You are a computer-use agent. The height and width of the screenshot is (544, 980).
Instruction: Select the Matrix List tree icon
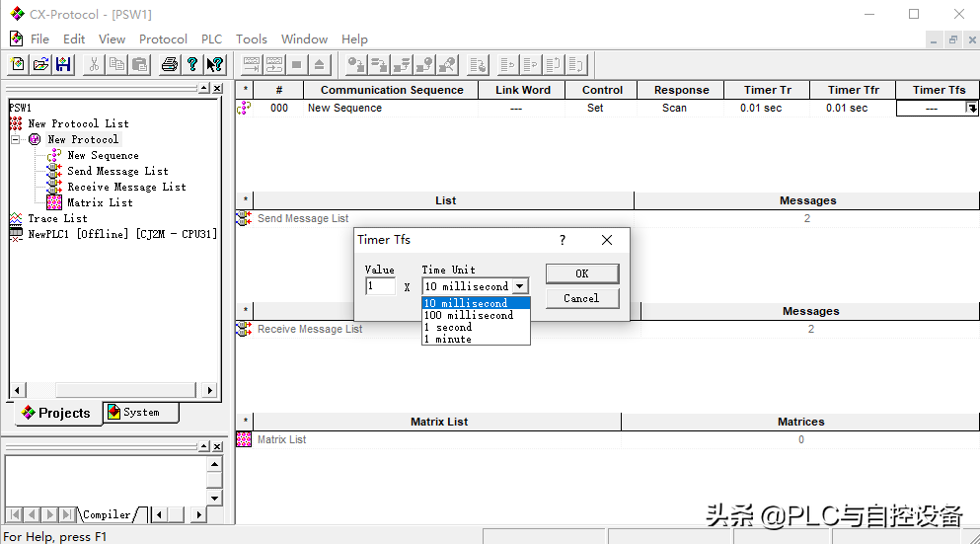click(53, 202)
